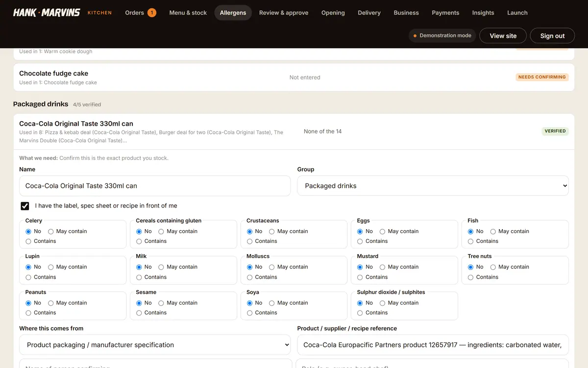Set Sulphur dioxide / sulphites to 'No'
The width and height of the screenshot is (588, 368).
(360, 303)
